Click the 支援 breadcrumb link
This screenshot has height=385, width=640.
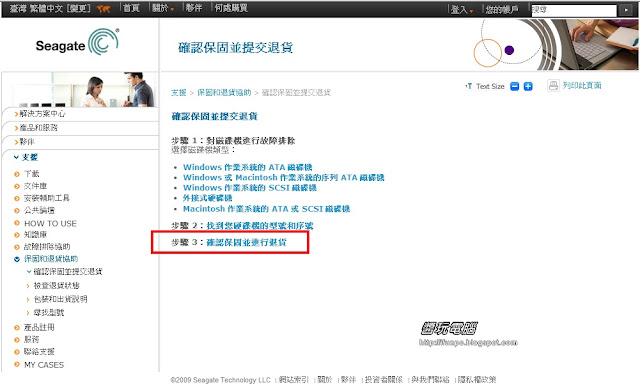(178, 93)
